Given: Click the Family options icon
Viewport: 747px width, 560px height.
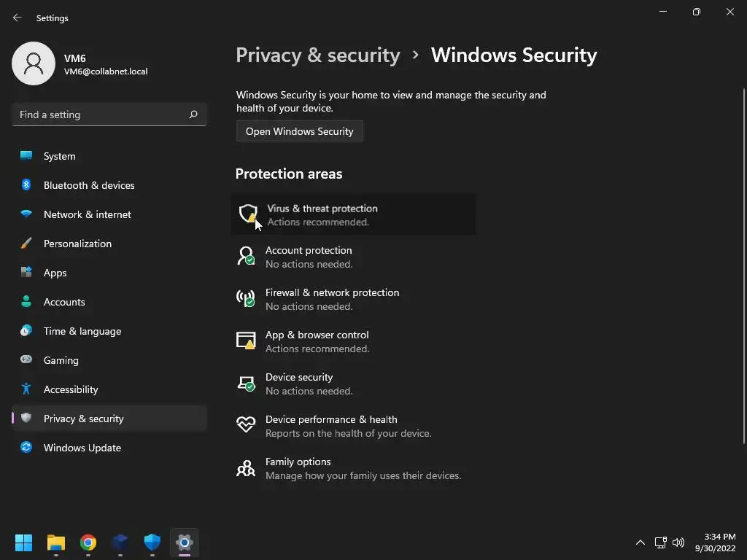Looking at the screenshot, I should tap(246, 467).
